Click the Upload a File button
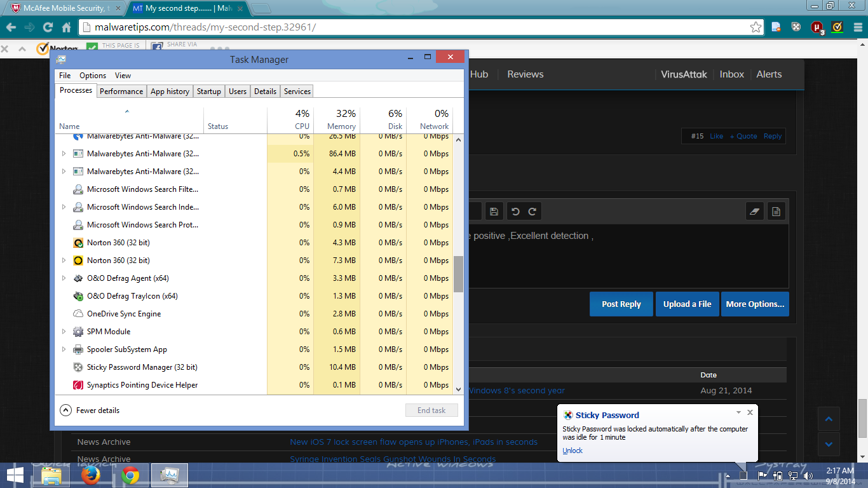The height and width of the screenshot is (488, 868). pyautogui.click(x=687, y=304)
